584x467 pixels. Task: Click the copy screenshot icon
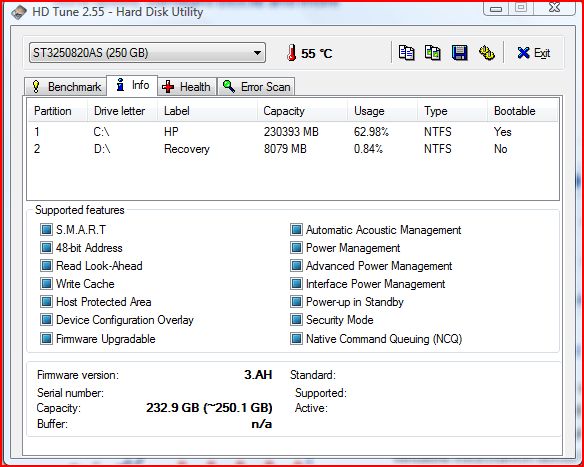tap(433, 53)
